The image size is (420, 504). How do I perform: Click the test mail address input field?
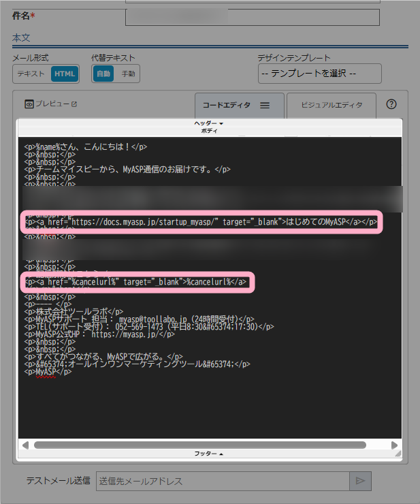(223, 481)
